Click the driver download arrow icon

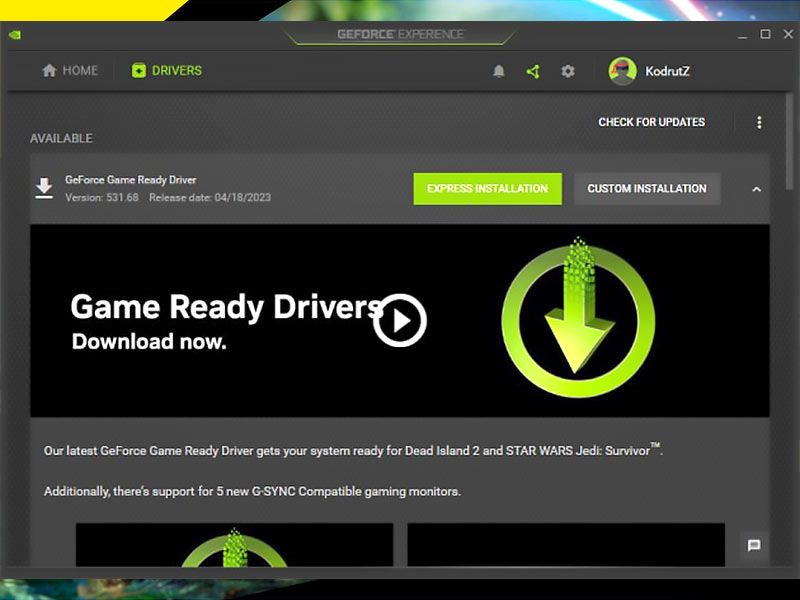[x=44, y=188]
